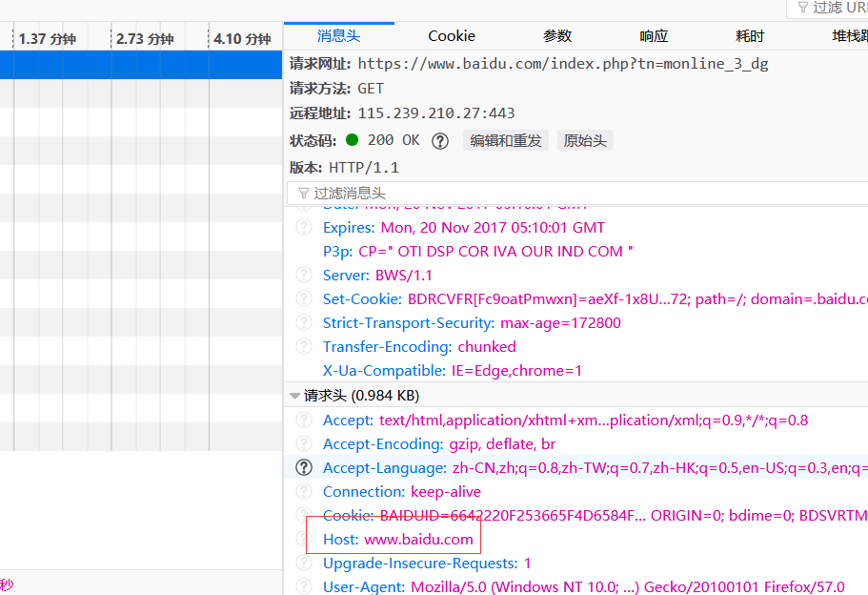Click the help icon next to the Host header
868x595 pixels.
pos(304,540)
